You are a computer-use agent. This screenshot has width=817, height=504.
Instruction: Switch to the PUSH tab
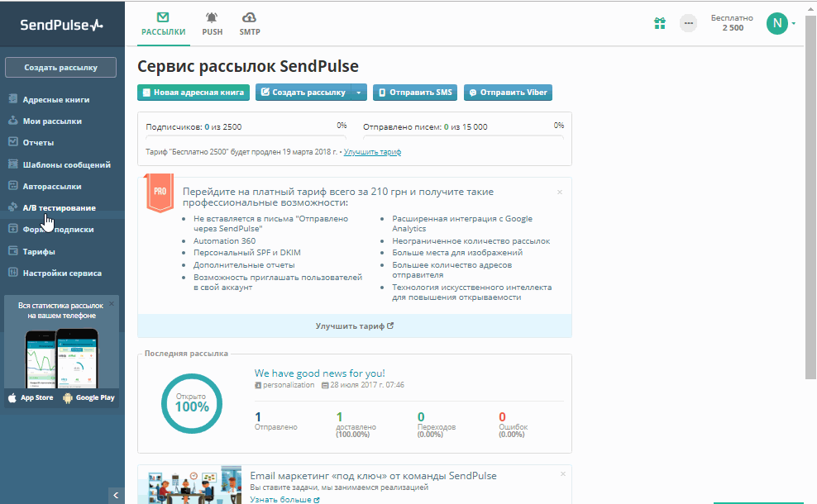tap(212, 24)
